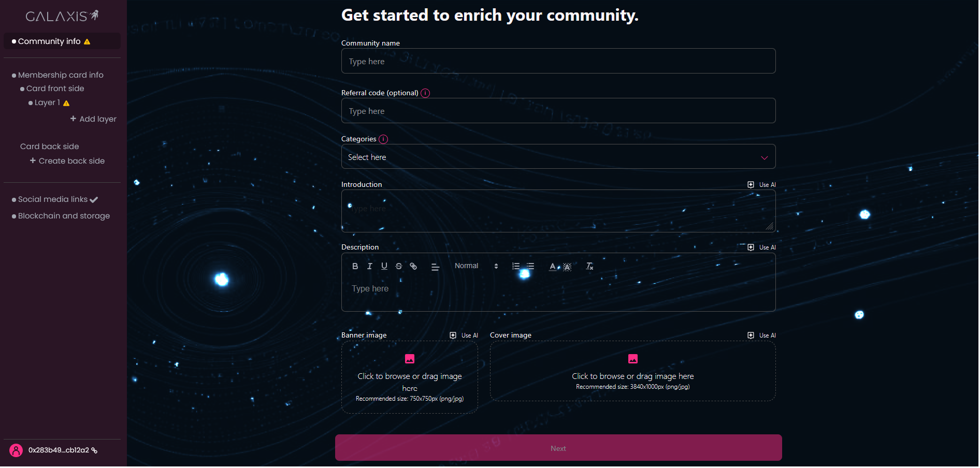Image resolution: width=980 pixels, height=468 pixels.
Task: Open Membership card info in sidebar
Action: point(61,75)
